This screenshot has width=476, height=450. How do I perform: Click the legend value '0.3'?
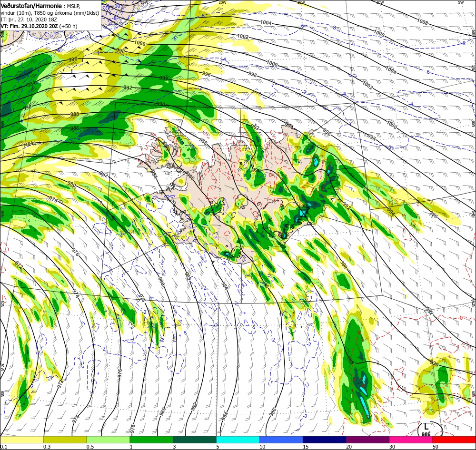(x=47, y=446)
